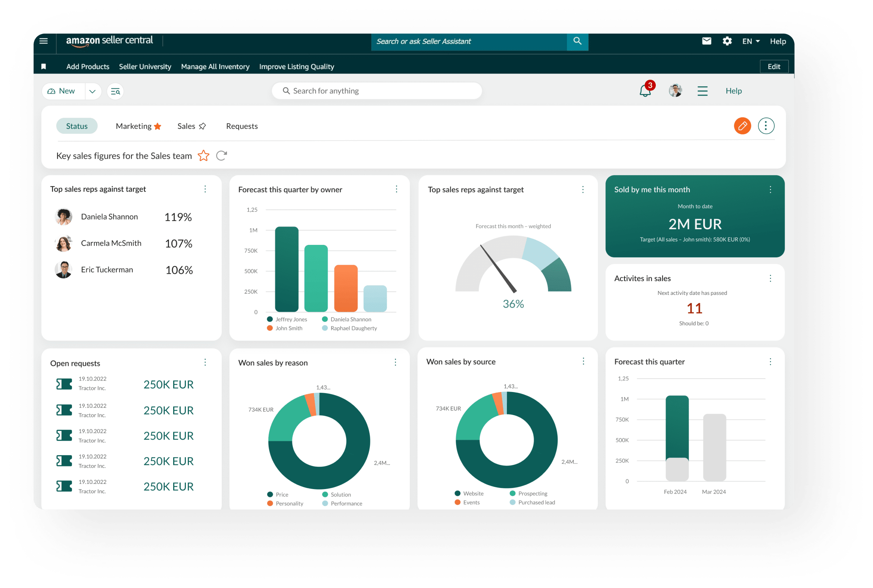Screen dimensions: 873x588
Task: Open options for Activites in sales card
Action: (770, 278)
